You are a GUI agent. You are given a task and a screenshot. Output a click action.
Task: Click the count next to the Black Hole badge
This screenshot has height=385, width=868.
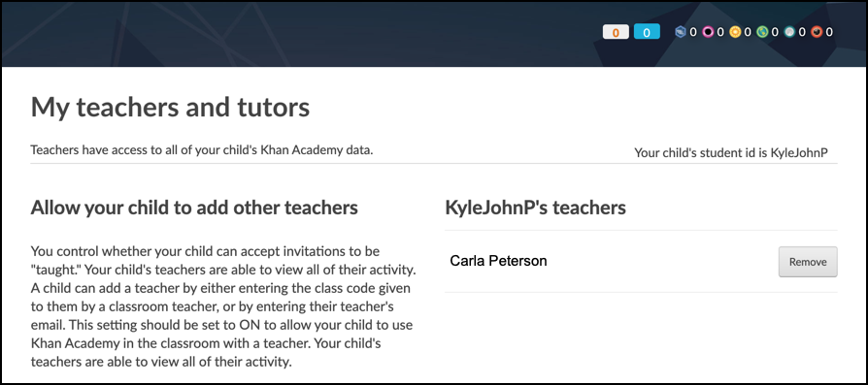720,32
